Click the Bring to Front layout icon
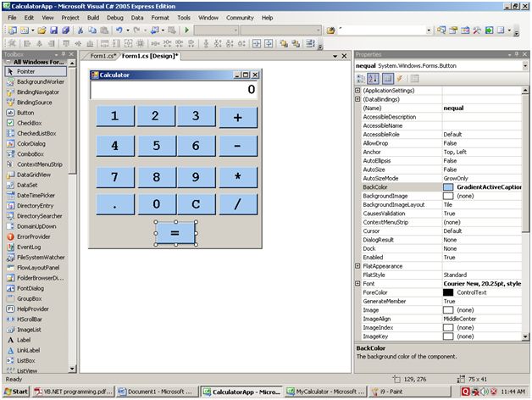Image resolution: width=532 pixels, height=400 pixels. (284, 43)
